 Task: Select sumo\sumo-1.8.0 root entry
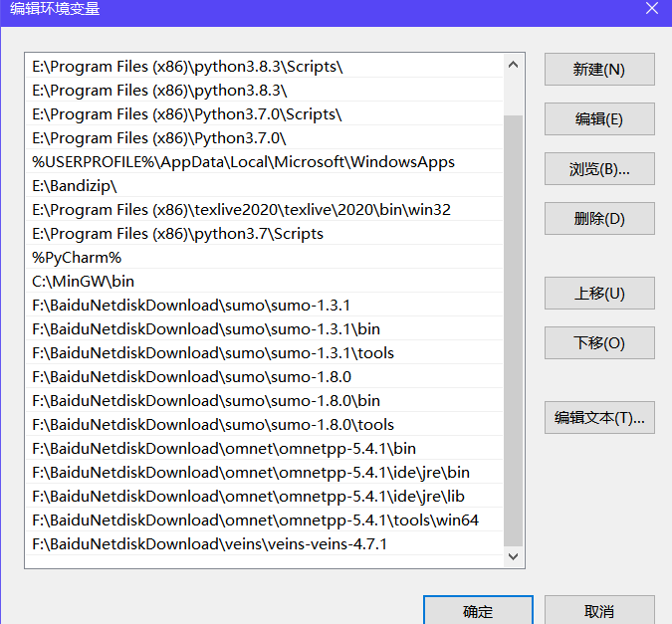265,377
